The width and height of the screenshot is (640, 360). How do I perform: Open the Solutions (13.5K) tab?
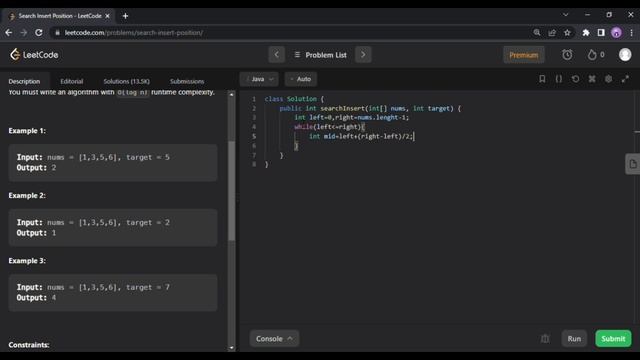(127, 81)
